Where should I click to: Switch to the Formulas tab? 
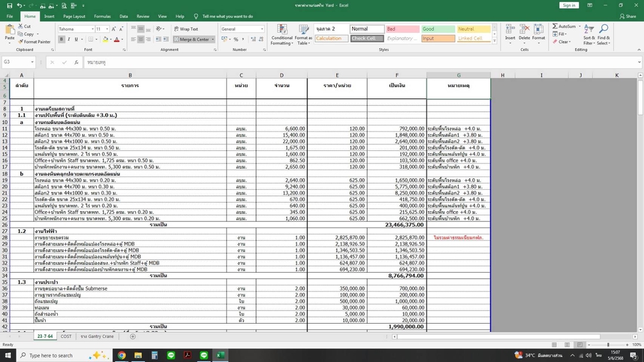(102, 16)
